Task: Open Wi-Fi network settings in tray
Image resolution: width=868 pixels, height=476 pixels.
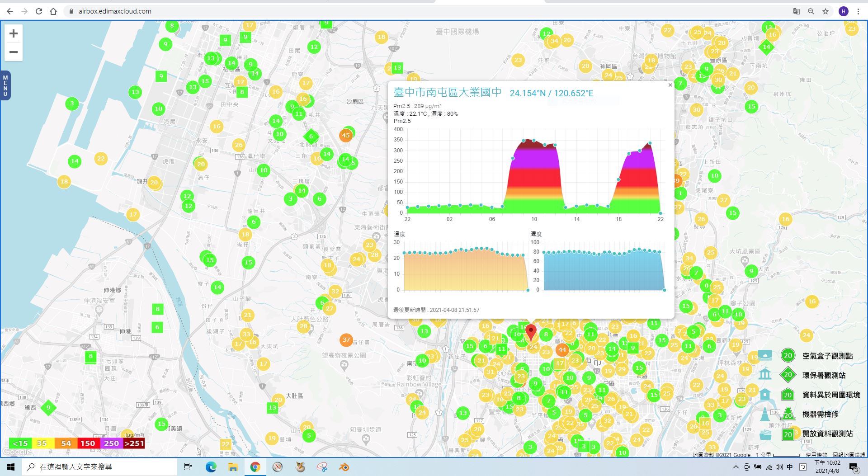Action: [769, 467]
